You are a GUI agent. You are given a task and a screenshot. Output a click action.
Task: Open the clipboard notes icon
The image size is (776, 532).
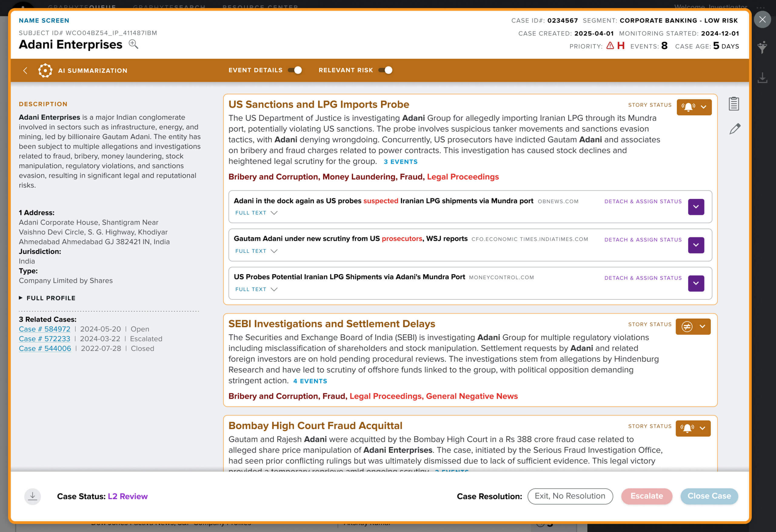coord(734,104)
